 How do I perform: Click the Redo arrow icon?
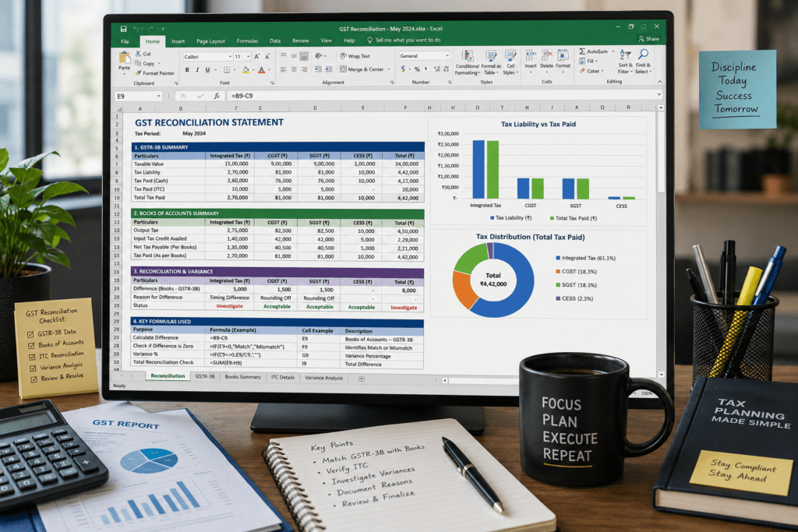[x=150, y=29]
